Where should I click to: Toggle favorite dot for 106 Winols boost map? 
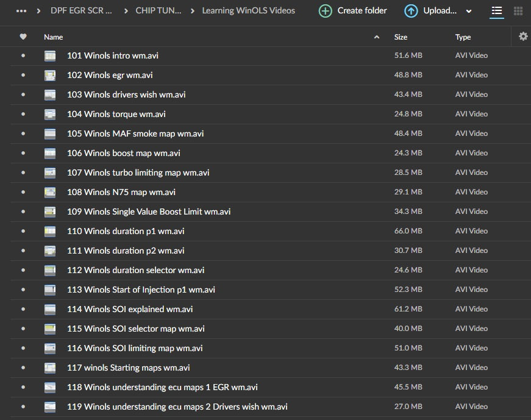tap(23, 153)
